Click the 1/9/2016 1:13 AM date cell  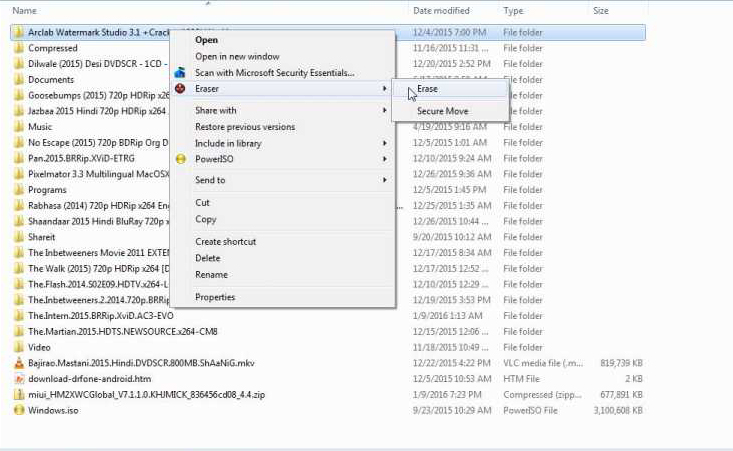click(x=447, y=315)
